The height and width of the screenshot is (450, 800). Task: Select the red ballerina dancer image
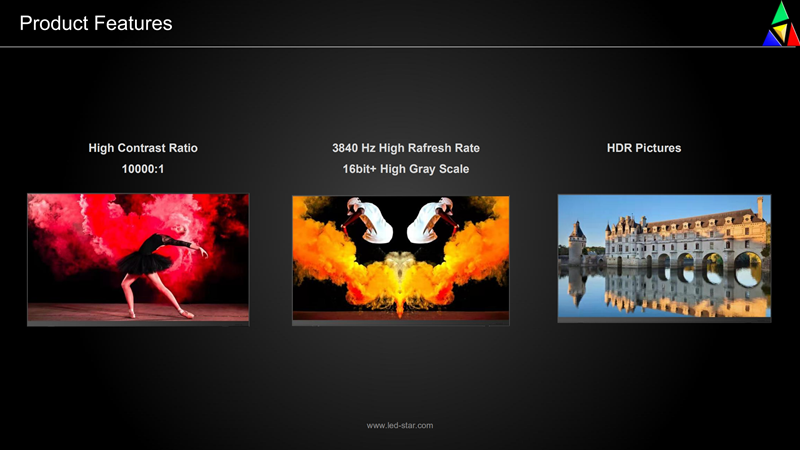pyautogui.click(x=138, y=259)
